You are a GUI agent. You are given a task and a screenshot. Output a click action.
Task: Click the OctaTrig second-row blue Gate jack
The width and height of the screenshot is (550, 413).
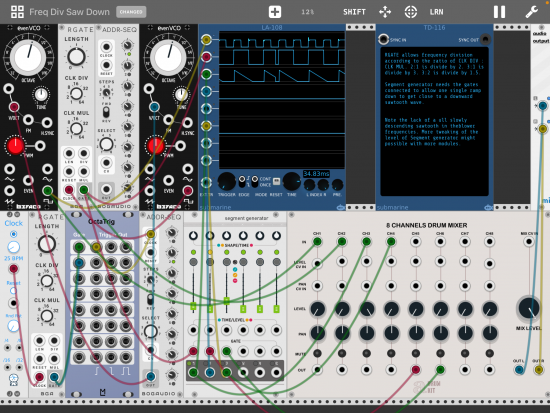coord(79,262)
